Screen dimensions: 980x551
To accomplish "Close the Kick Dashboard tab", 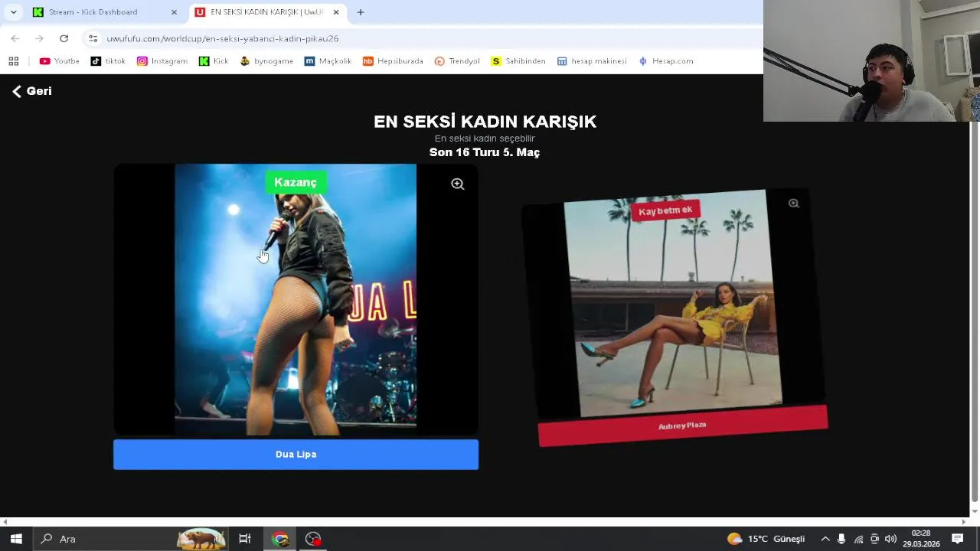I will point(174,12).
